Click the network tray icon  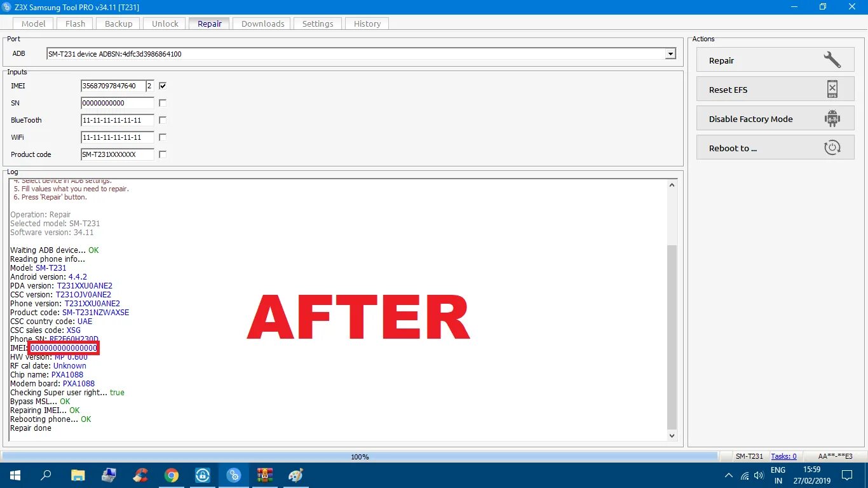[x=744, y=475]
